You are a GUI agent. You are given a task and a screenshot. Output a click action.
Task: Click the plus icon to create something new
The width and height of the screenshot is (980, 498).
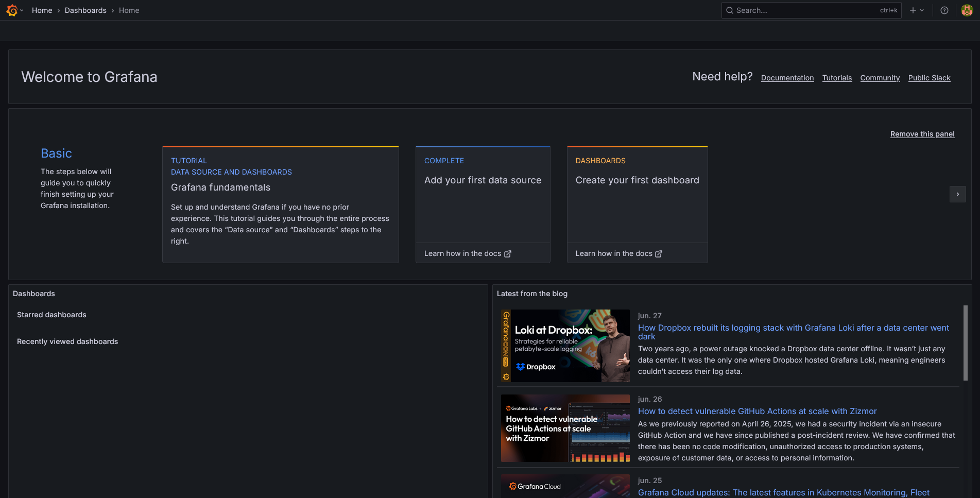(x=912, y=10)
